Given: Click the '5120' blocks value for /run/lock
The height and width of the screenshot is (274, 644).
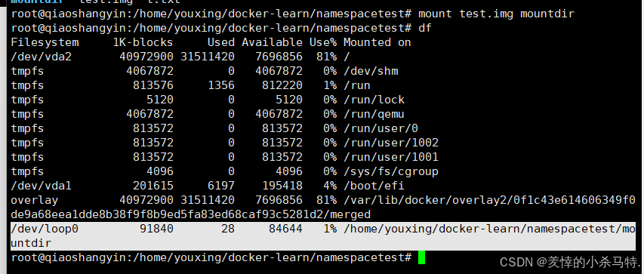Looking at the screenshot, I should [160, 100].
